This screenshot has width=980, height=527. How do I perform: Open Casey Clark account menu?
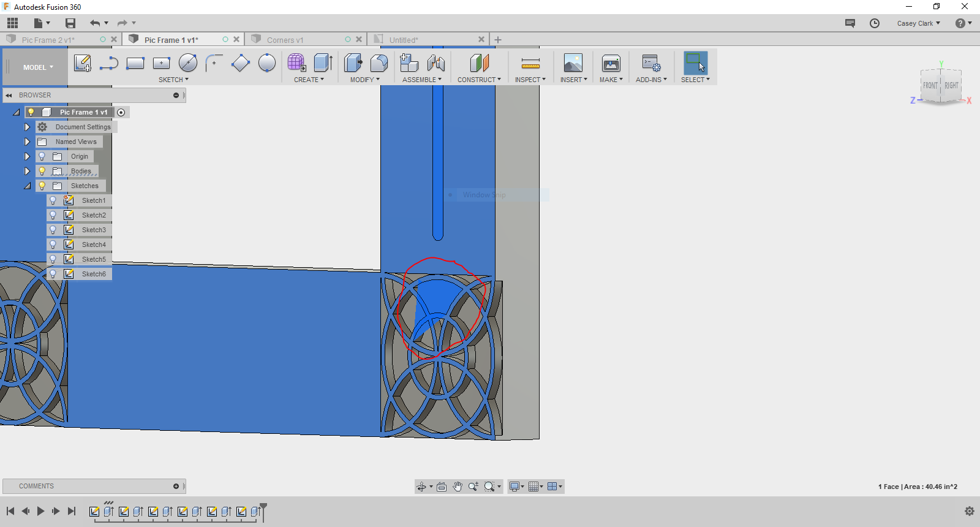tap(919, 23)
